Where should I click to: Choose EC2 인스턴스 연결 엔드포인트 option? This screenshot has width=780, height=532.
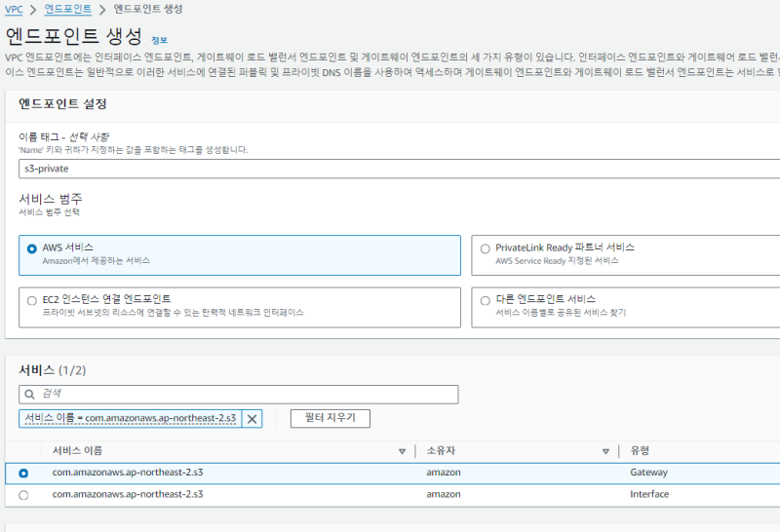(x=32, y=300)
